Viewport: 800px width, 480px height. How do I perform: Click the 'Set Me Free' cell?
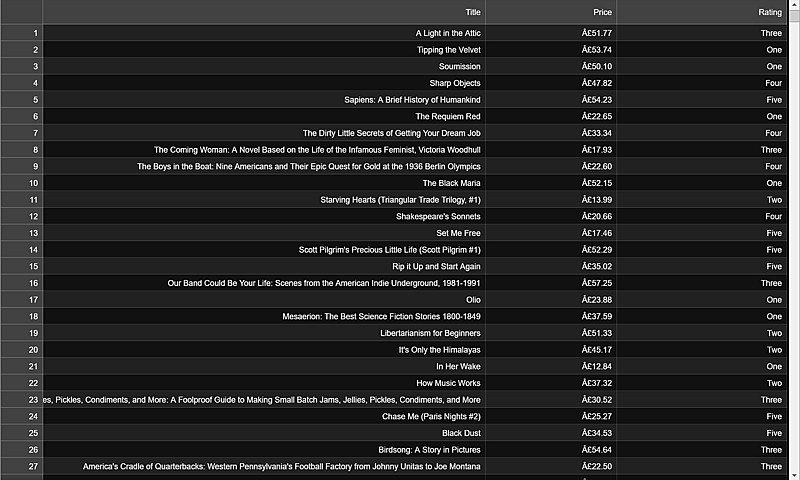(x=264, y=233)
